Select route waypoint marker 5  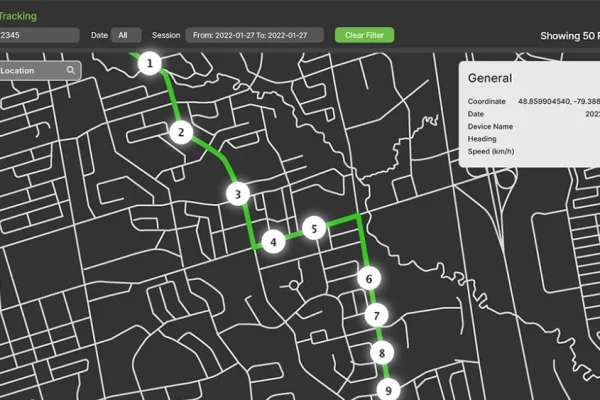pos(314,229)
